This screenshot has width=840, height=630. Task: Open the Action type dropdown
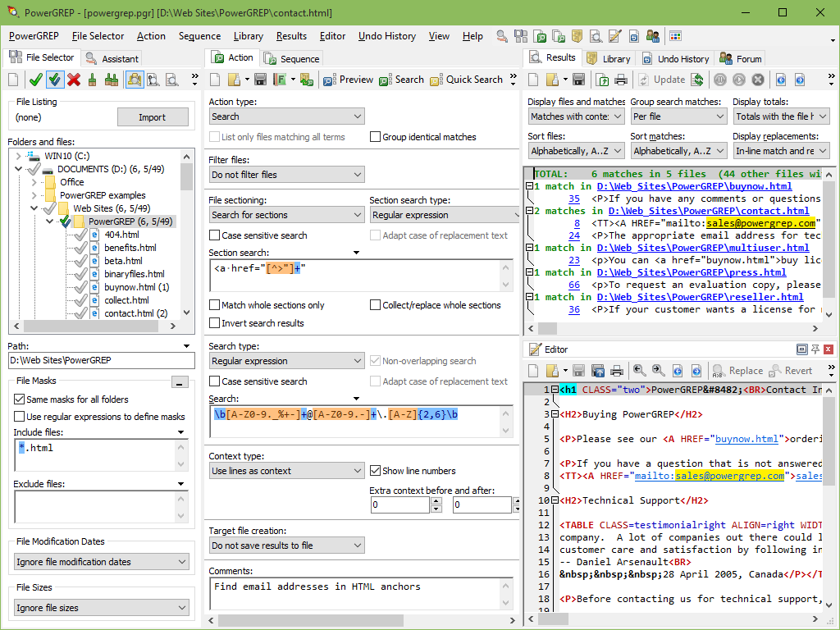tap(286, 117)
